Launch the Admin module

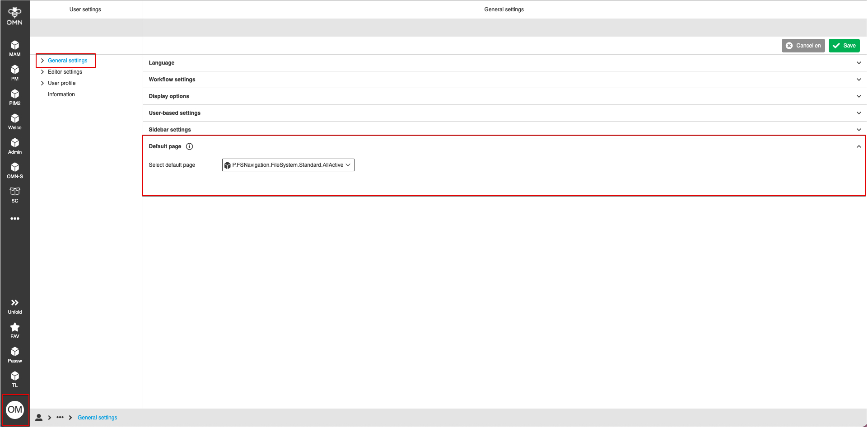tap(14, 146)
